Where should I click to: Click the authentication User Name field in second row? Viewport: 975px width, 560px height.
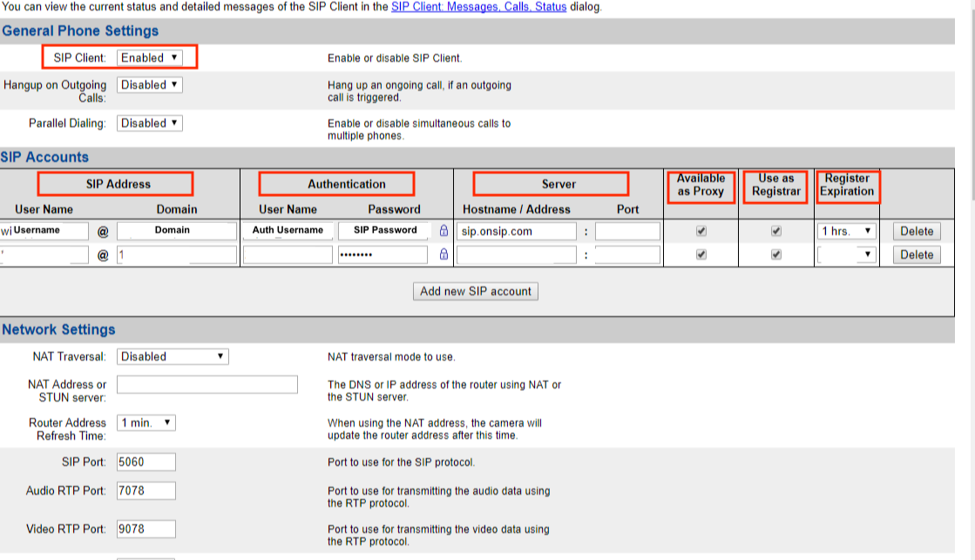[x=288, y=255]
